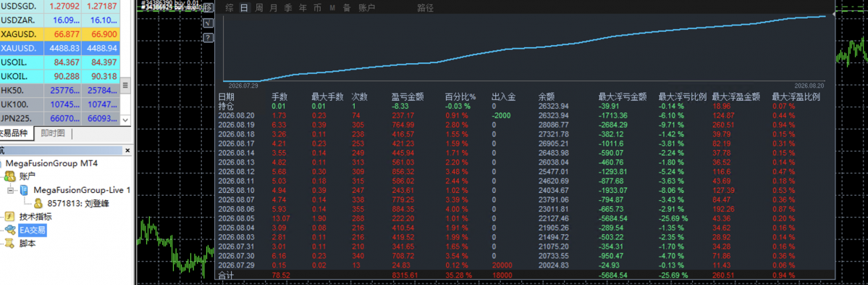Select the XAUUSD. symbol row

tap(60, 49)
